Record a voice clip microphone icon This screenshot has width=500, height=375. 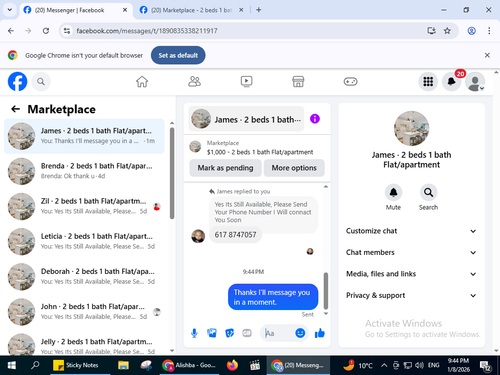point(194,333)
